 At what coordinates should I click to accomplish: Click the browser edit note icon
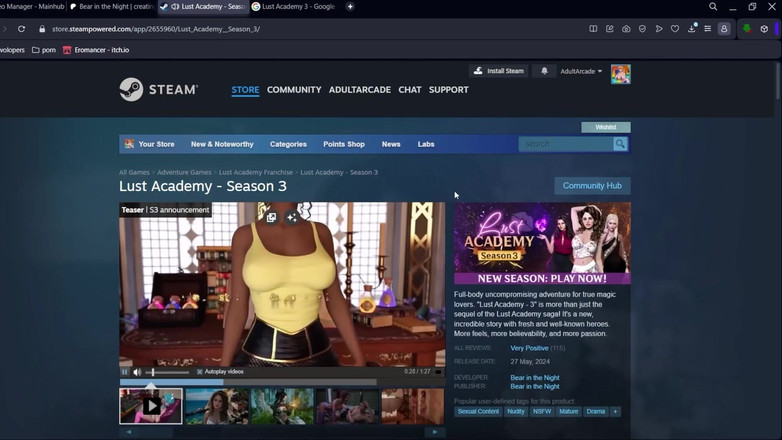pos(609,29)
